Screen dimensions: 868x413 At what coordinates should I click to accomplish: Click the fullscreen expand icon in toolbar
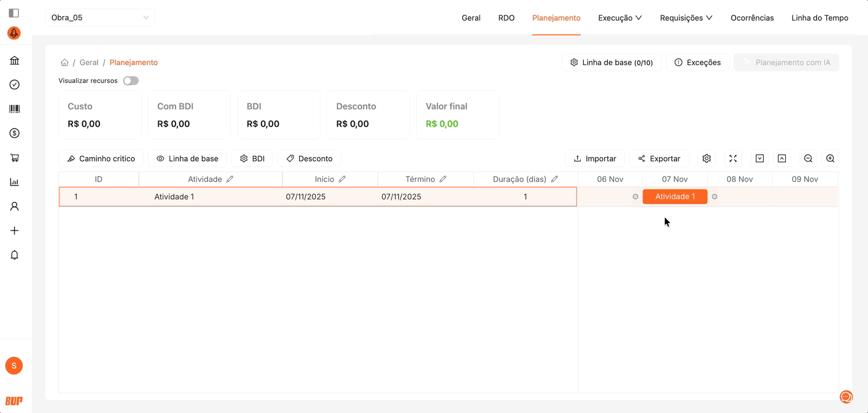click(733, 159)
